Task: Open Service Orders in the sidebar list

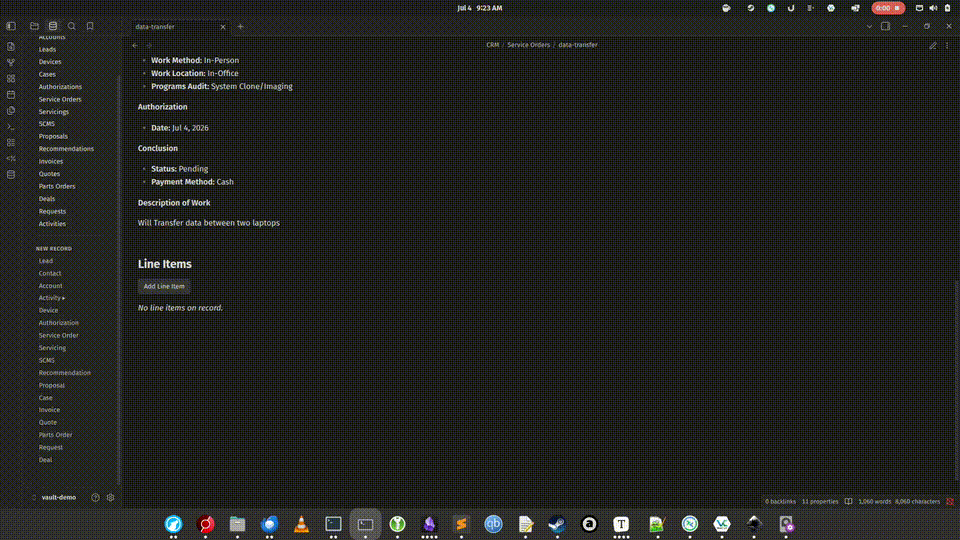Action: (x=60, y=99)
